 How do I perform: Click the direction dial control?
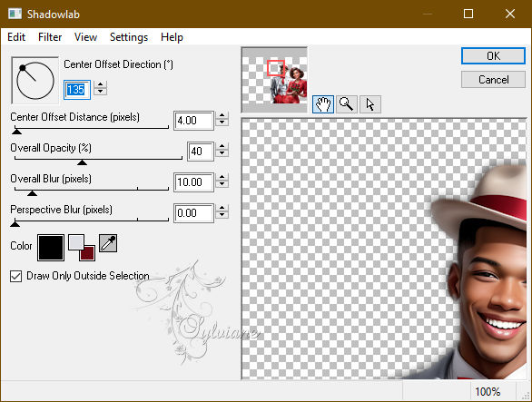(x=34, y=81)
